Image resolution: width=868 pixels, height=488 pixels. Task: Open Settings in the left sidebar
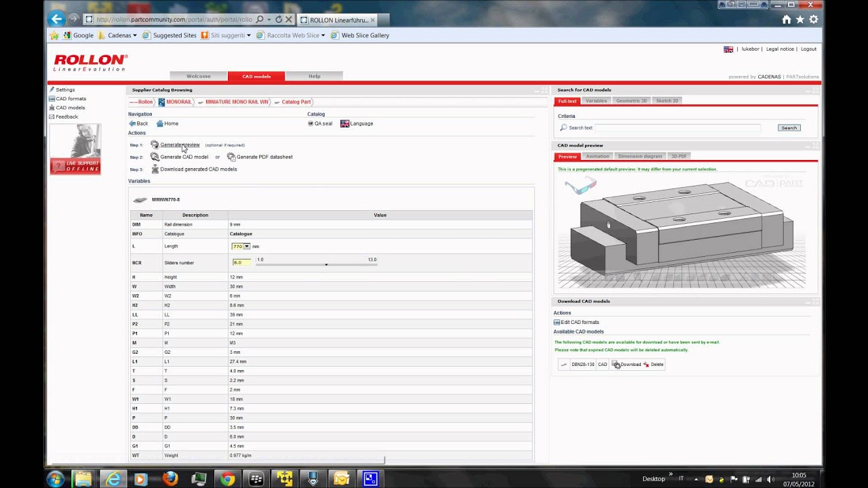pos(62,89)
